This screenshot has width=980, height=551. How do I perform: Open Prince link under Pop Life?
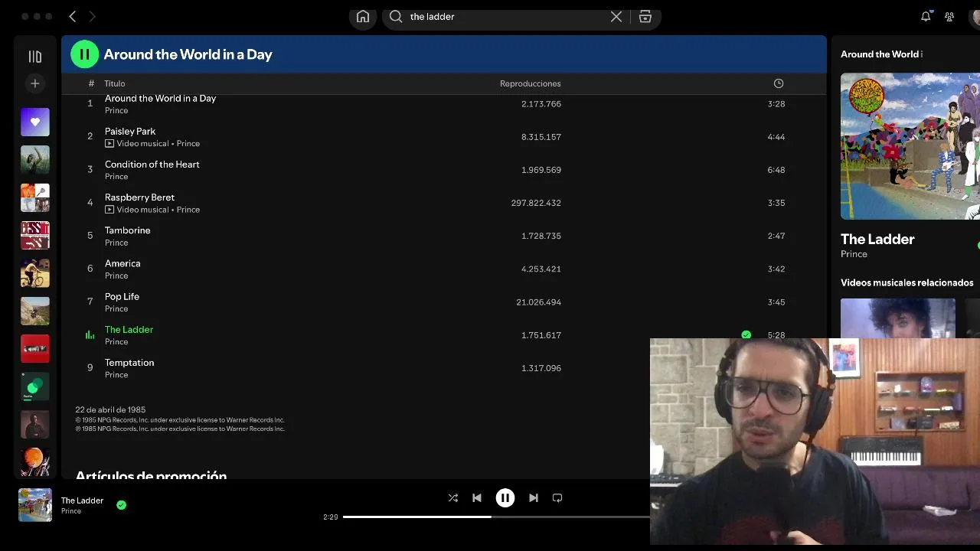116,308
